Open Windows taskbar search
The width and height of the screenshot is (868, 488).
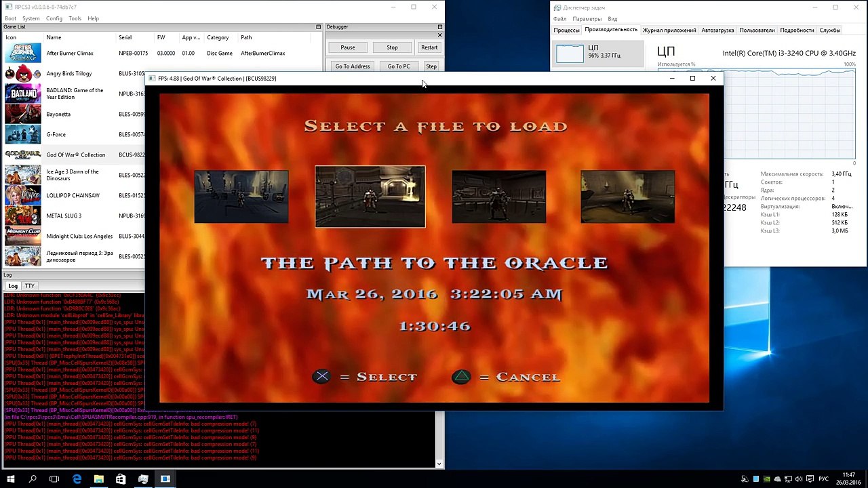33,479
